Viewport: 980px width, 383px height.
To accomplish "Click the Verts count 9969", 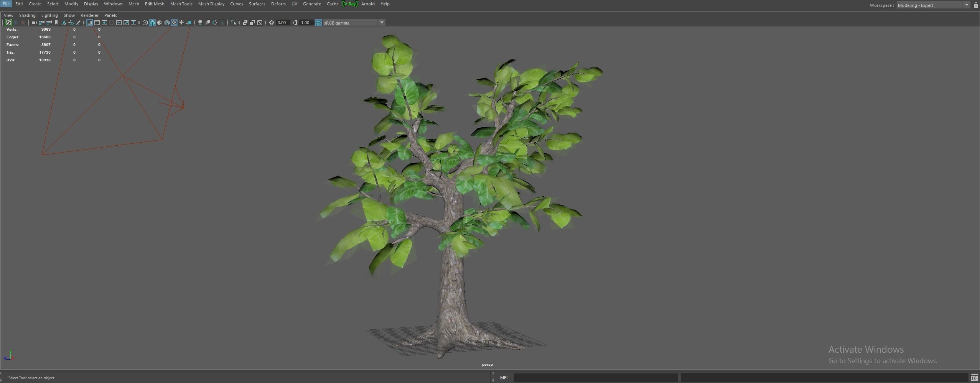I will pos(46,29).
